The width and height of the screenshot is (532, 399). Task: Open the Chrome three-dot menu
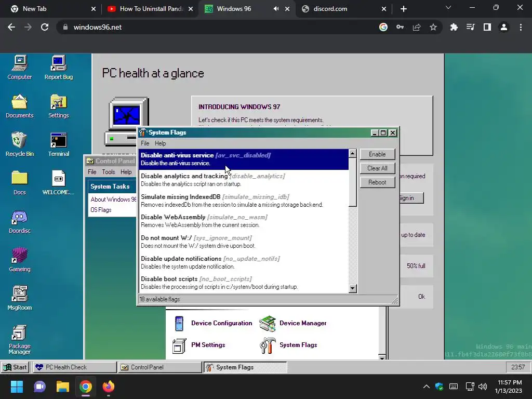(521, 27)
